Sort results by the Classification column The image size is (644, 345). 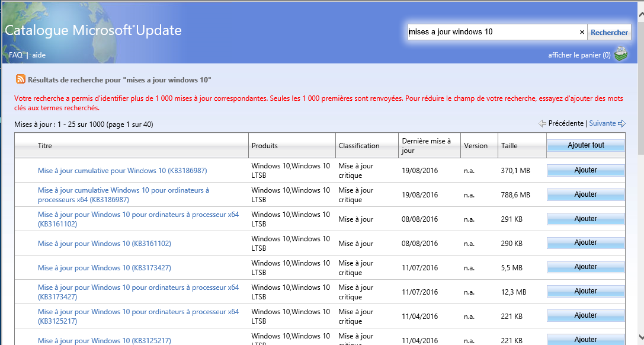tap(359, 146)
